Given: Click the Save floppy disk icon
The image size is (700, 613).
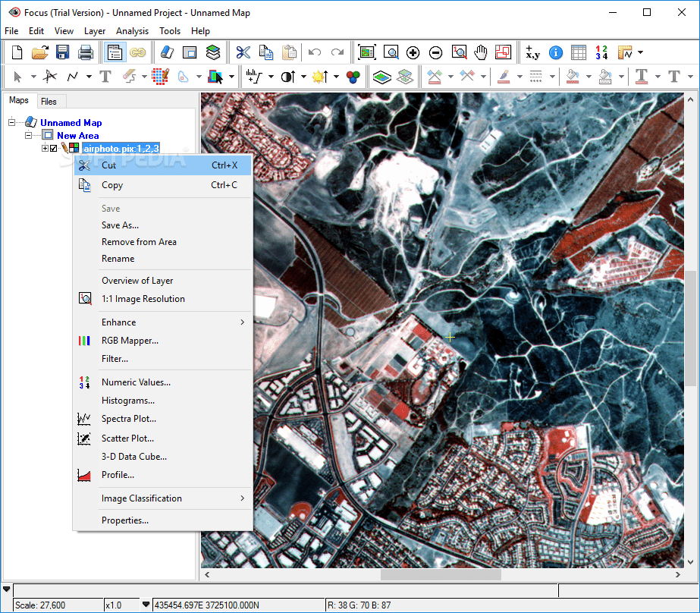Looking at the screenshot, I should (63, 52).
